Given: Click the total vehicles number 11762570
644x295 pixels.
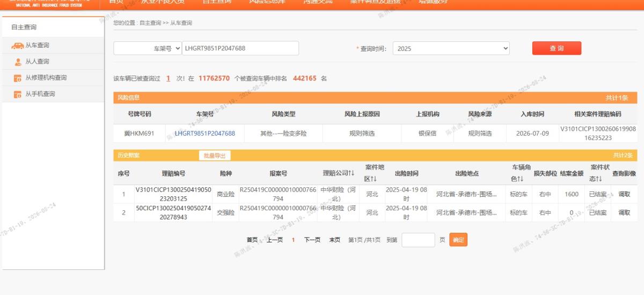Looking at the screenshot, I should (x=214, y=78).
